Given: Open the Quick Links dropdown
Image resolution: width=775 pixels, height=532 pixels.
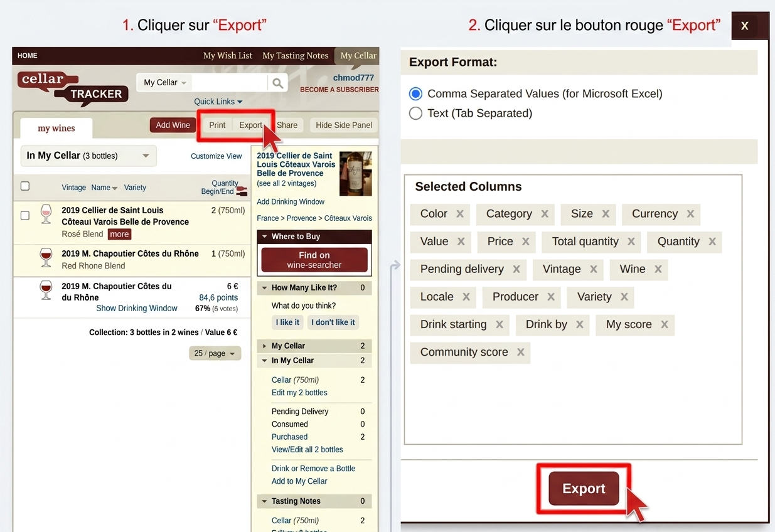Looking at the screenshot, I should (x=218, y=101).
